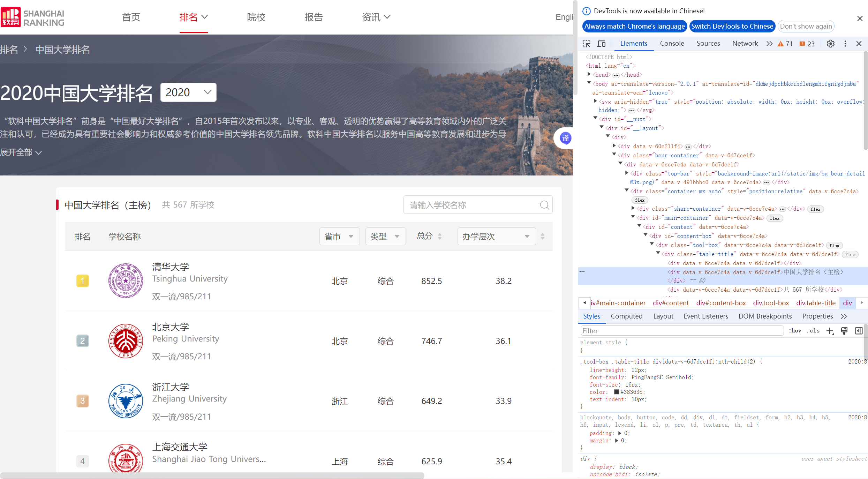The height and width of the screenshot is (479, 868).
Task: Click the search magnifier in school name box
Action: 544,205
